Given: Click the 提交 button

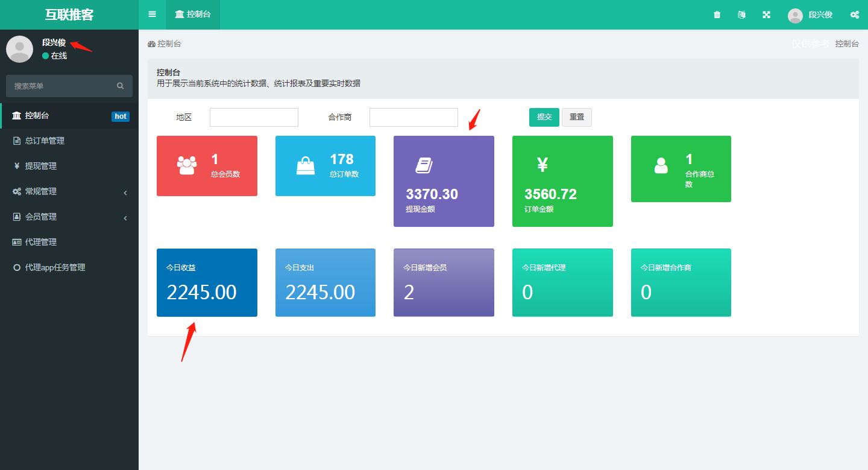Looking at the screenshot, I should [544, 117].
